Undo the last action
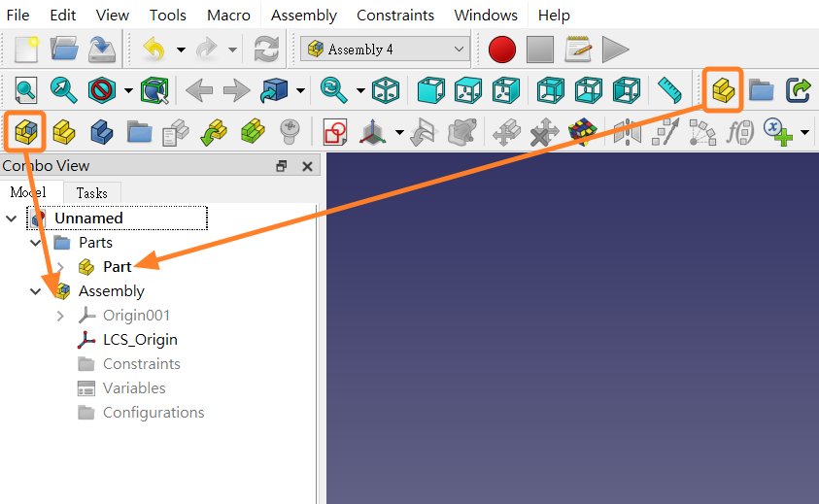Screen dimensions: 819x504 (x=154, y=50)
